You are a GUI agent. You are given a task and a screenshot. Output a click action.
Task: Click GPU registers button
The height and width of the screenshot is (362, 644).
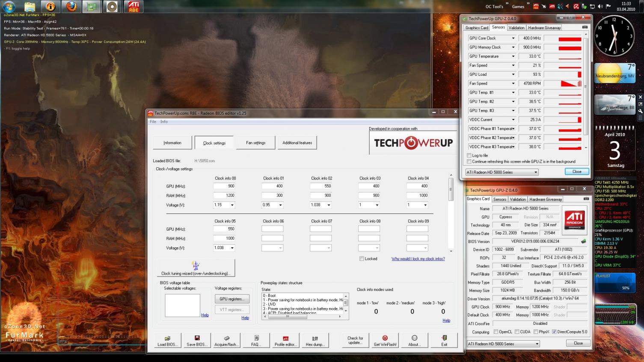pos(232,299)
